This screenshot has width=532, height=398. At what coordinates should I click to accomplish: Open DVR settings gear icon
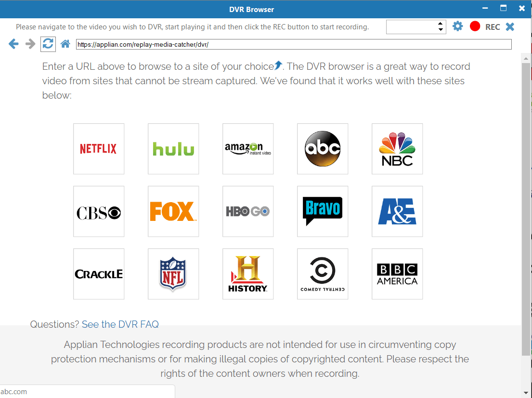pos(458,26)
